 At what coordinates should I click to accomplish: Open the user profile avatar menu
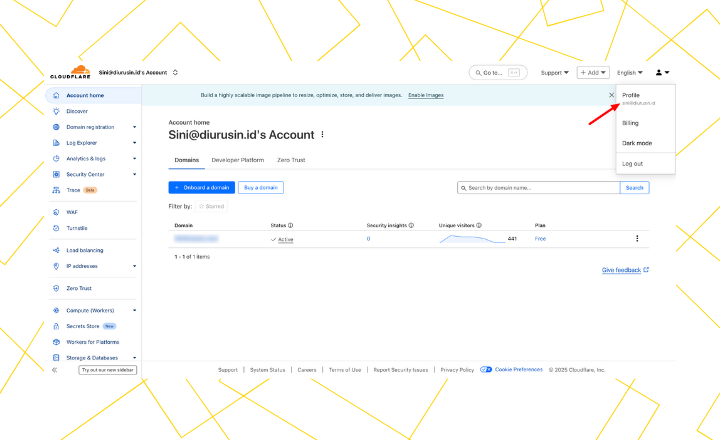[x=662, y=73]
